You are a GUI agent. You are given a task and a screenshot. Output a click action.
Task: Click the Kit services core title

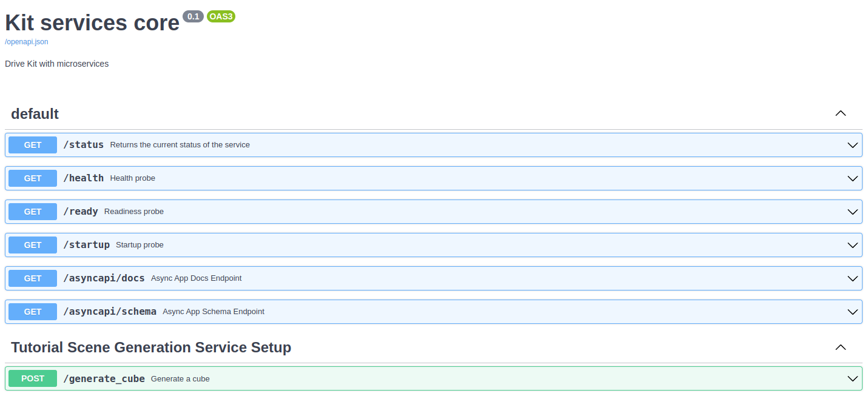(91, 22)
